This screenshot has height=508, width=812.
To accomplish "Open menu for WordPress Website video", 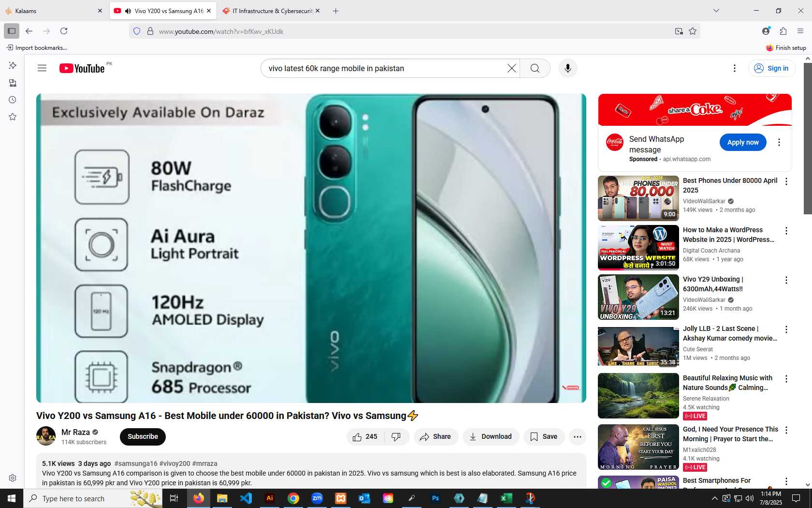I will [786, 231].
